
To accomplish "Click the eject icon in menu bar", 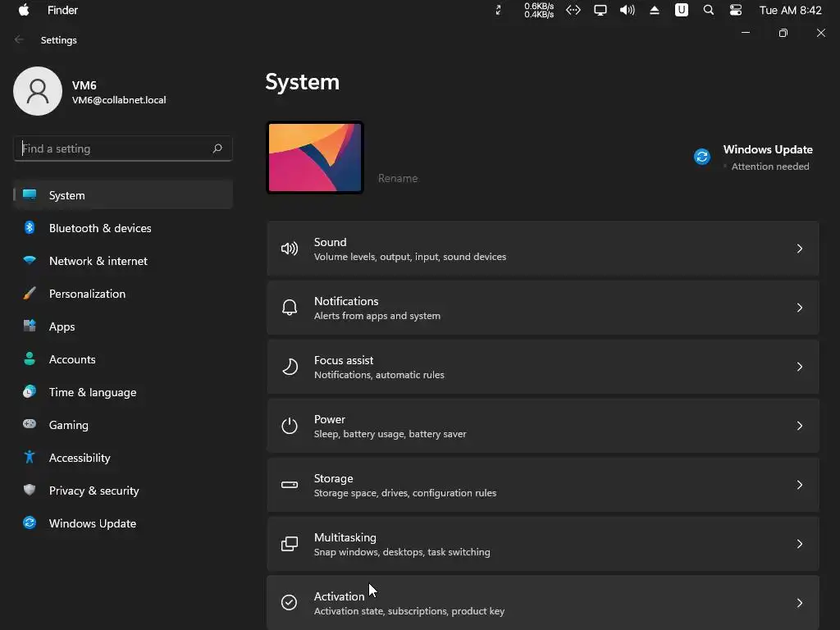I will click(x=654, y=10).
